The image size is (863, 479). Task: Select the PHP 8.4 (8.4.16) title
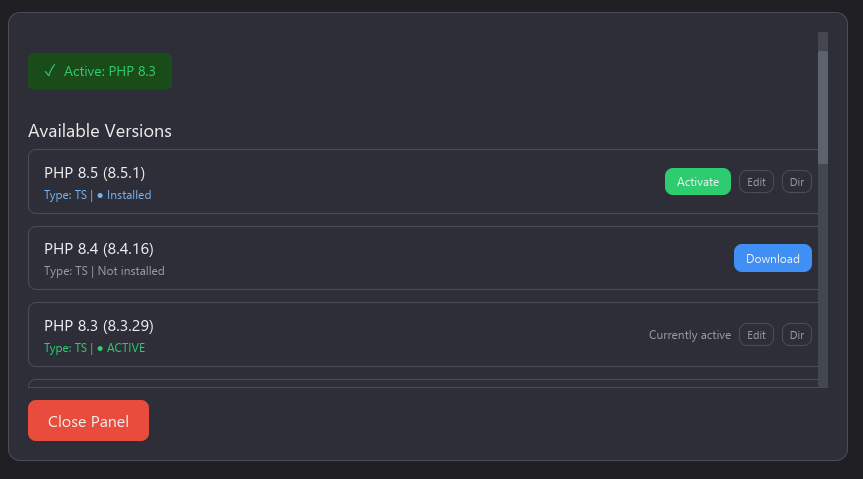click(x=99, y=249)
